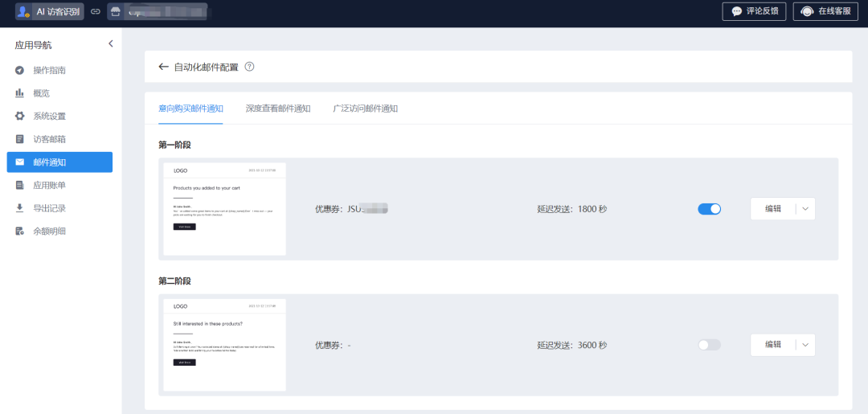The width and height of the screenshot is (868, 414).
Task: Go back using the arrow beside 自动化邮件配置
Action: pos(163,67)
